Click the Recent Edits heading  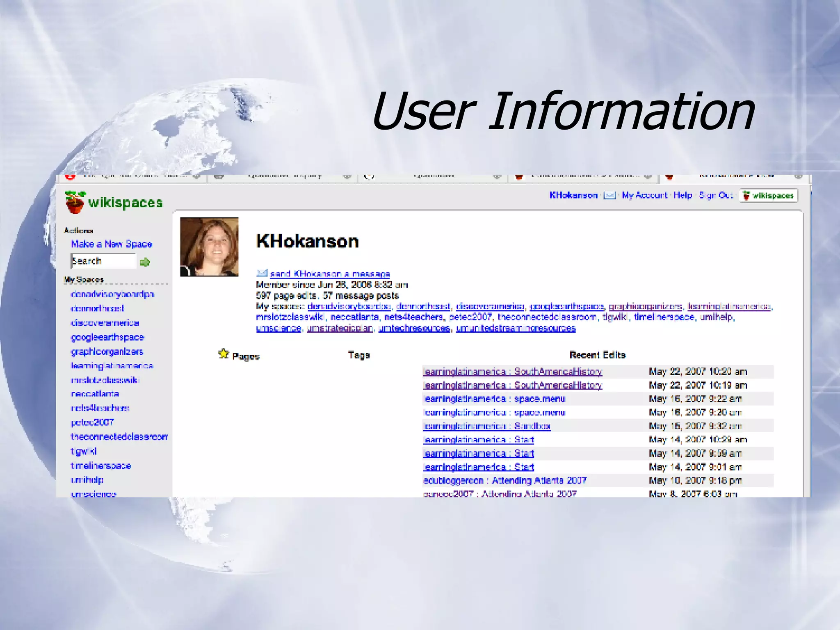coord(598,355)
